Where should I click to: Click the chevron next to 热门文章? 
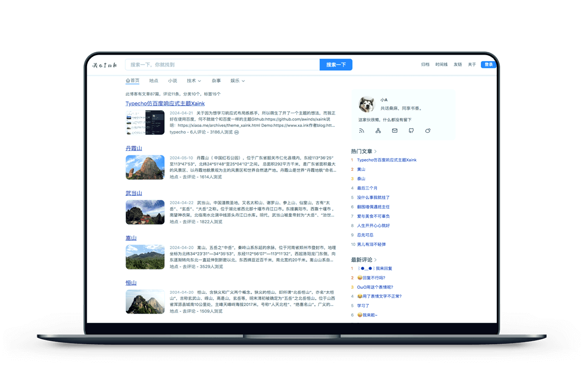(376, 151)
